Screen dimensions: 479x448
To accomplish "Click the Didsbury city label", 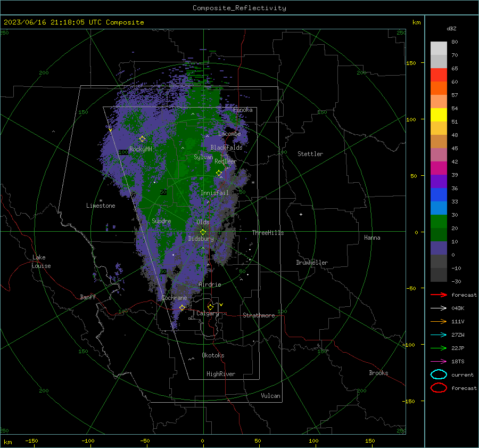I will (x=201, y=239).
